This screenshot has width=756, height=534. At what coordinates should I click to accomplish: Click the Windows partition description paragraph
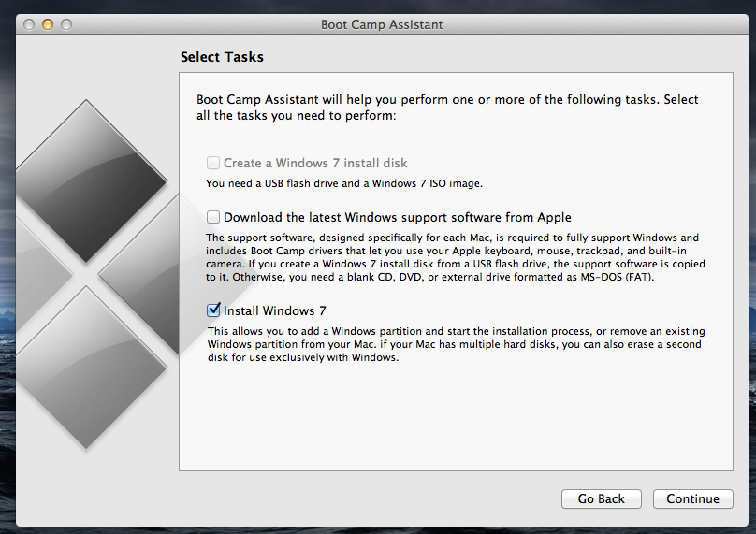tap(456, 344)
